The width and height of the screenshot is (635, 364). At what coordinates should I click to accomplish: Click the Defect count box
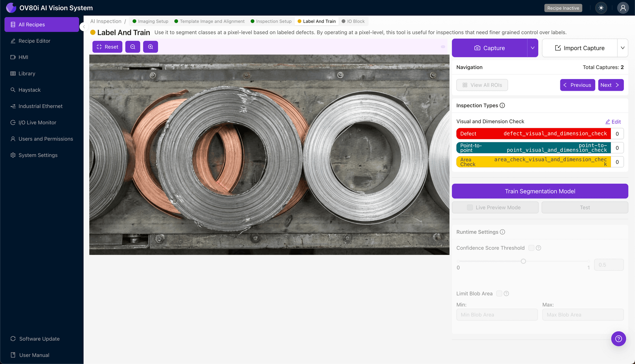point(617,134)
